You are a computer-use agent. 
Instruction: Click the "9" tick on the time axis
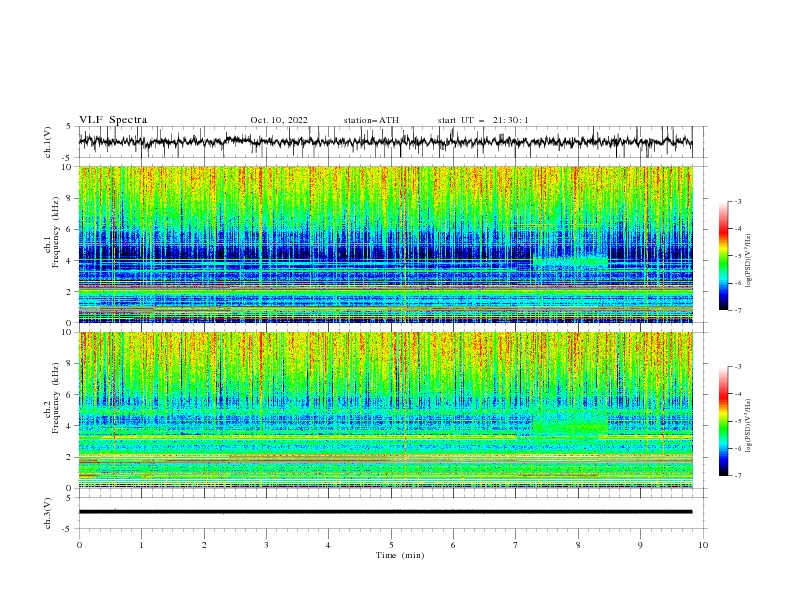click(640, 545)
